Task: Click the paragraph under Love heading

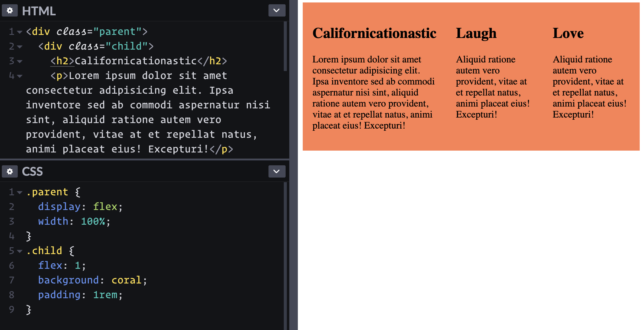Action: point(590,87)
